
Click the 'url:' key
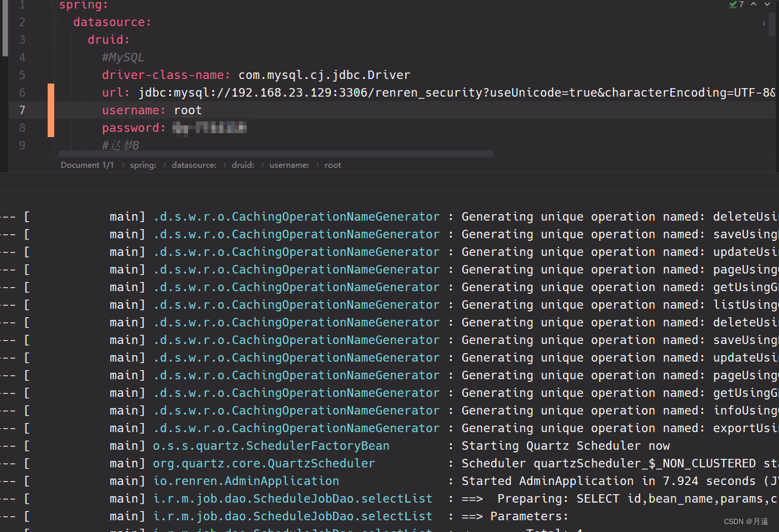click(116, 93)
